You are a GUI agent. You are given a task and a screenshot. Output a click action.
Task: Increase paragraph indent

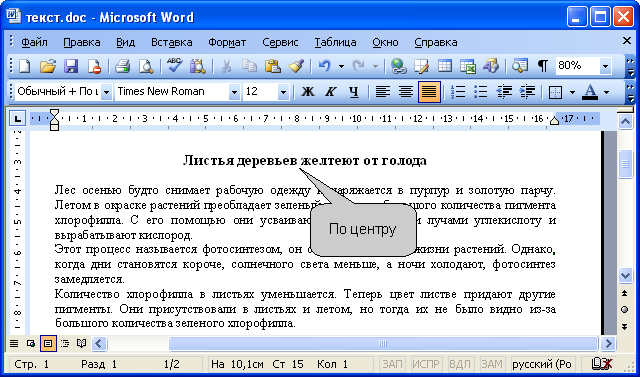527,92
